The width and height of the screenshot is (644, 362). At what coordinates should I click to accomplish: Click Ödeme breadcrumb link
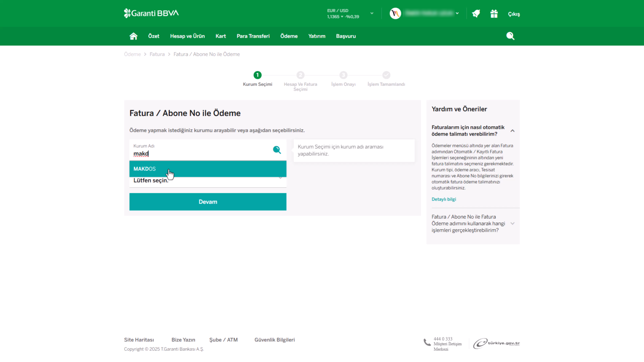132,54
